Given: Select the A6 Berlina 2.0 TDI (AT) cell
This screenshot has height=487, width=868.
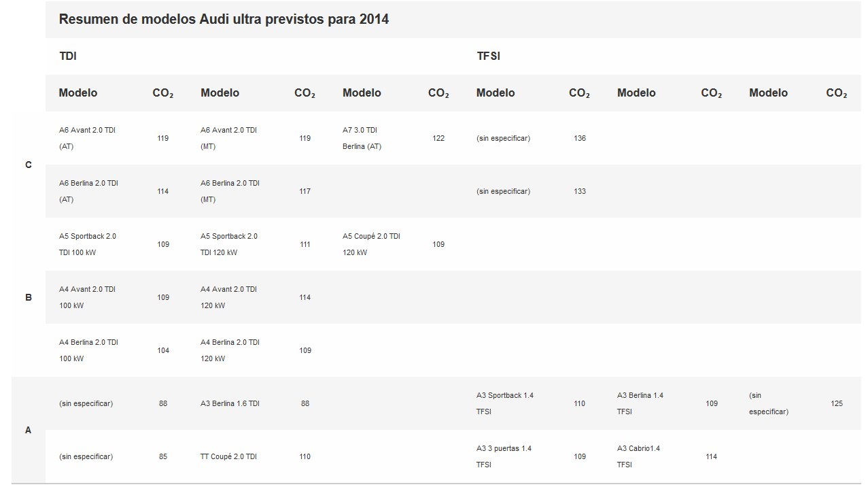Looking at the screenshot, I should (x=88, y=191).
